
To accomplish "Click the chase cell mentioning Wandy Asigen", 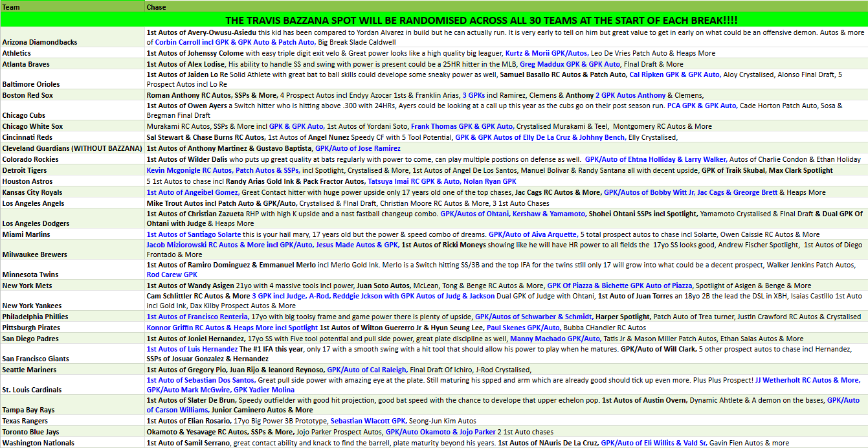I will [506, 286].
